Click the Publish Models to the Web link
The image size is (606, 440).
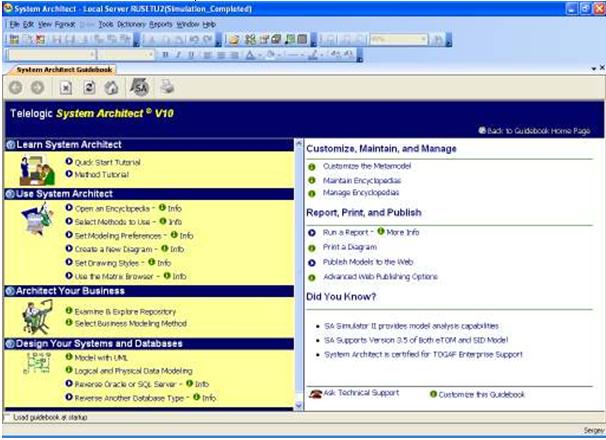point(368,262)
